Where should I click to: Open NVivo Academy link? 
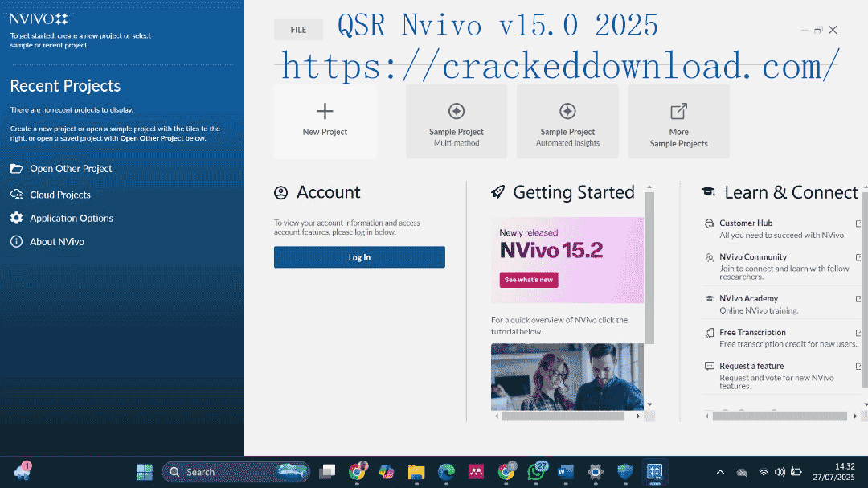pos(748,298)
